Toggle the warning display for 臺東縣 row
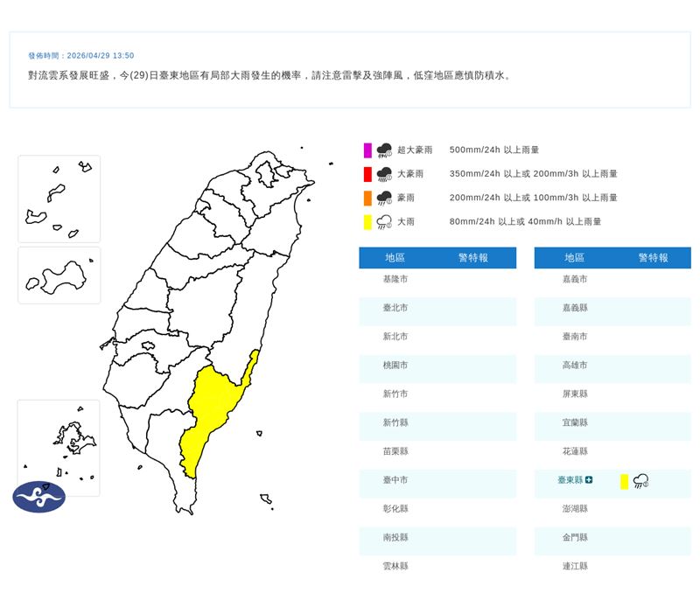 [x=611, y=481]
